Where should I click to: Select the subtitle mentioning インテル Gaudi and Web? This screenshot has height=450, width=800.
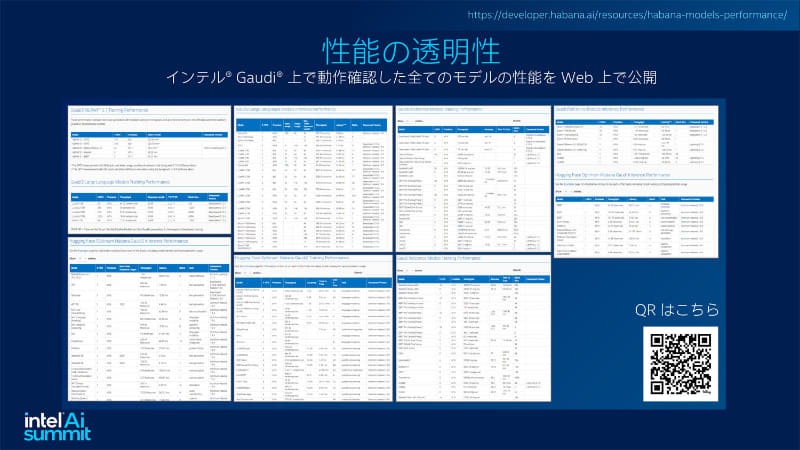coord(411,78)
